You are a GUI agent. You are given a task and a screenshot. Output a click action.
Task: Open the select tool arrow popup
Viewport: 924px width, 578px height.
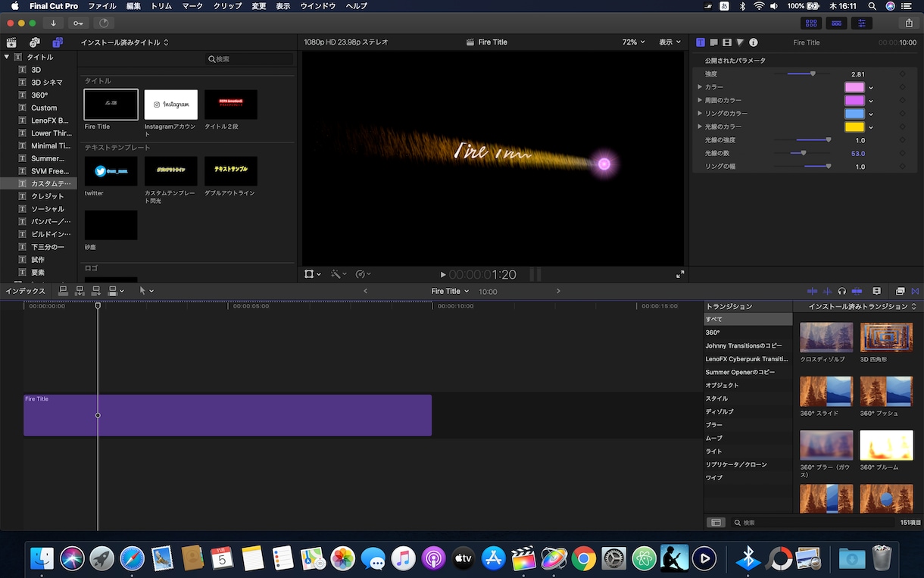point(146,291)
